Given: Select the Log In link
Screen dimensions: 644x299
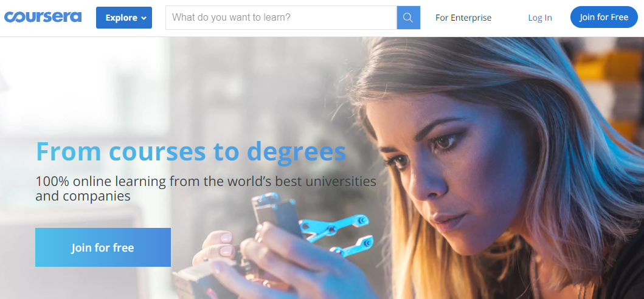Looking at the screenshot, I should [539, 18].
